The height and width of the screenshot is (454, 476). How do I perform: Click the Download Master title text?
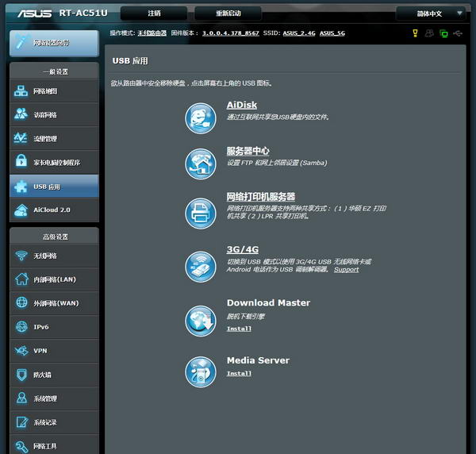click(268, 302)
